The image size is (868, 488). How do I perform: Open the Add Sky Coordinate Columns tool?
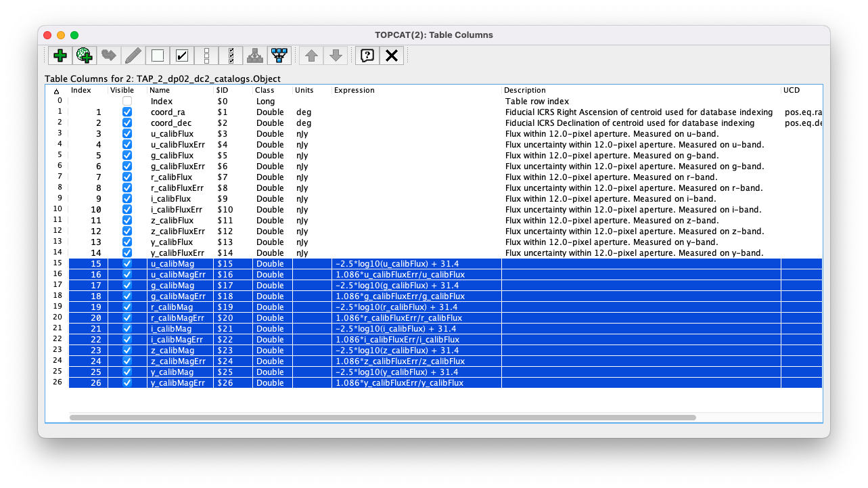coord(84,56)
